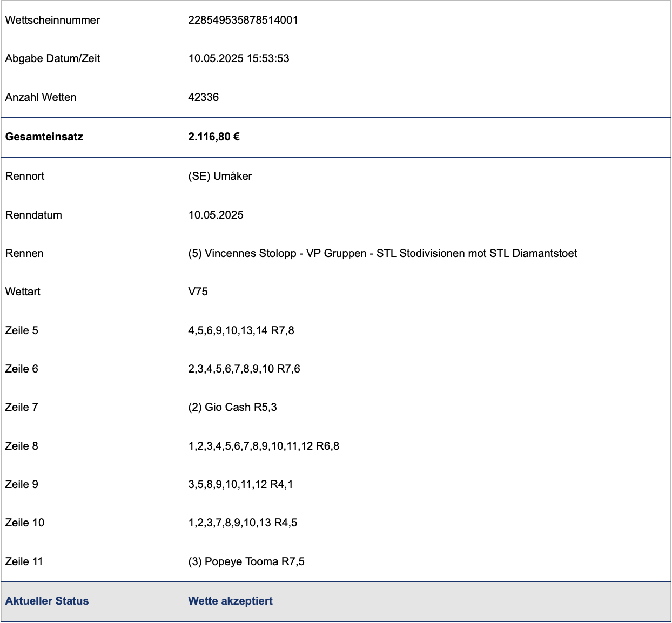Select the Zeile 7 label
This screenshot has height=623, width=672.
22,407
